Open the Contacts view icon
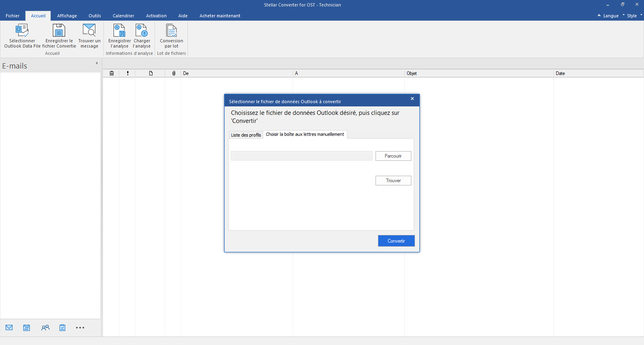The width and height of the screenshot is (644, 345). tap(45, 328)
